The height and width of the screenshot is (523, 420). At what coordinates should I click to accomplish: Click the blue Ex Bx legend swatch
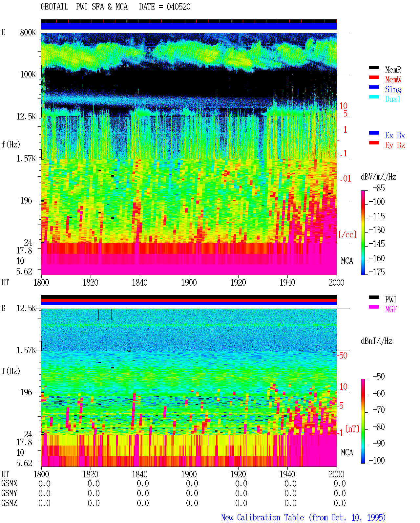point(374,133)
